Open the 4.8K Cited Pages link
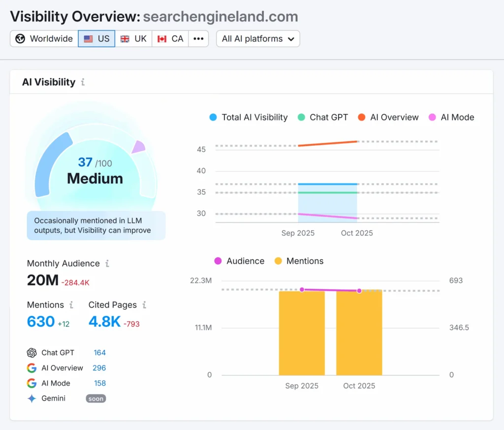Image resolution: width=504 pixels, height=430 pixels. [x=104, y=322]
